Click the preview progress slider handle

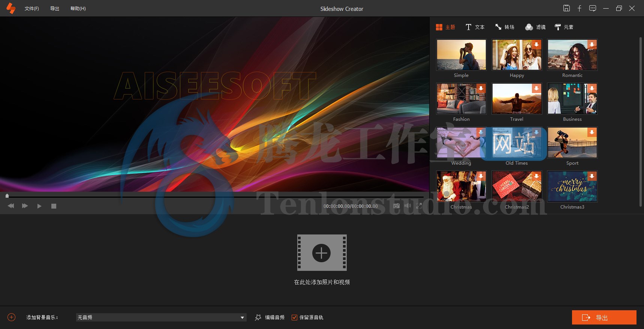point(7,195)
